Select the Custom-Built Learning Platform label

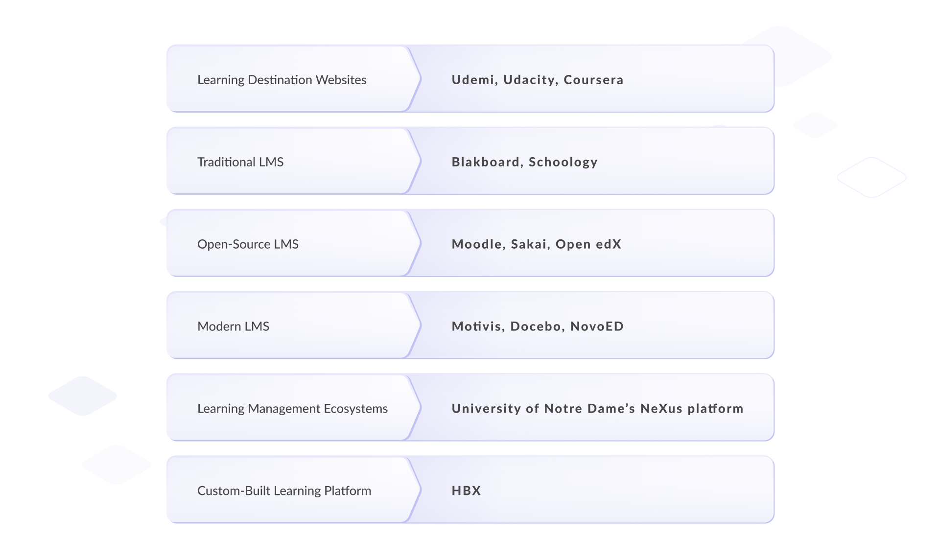[284, 491]
